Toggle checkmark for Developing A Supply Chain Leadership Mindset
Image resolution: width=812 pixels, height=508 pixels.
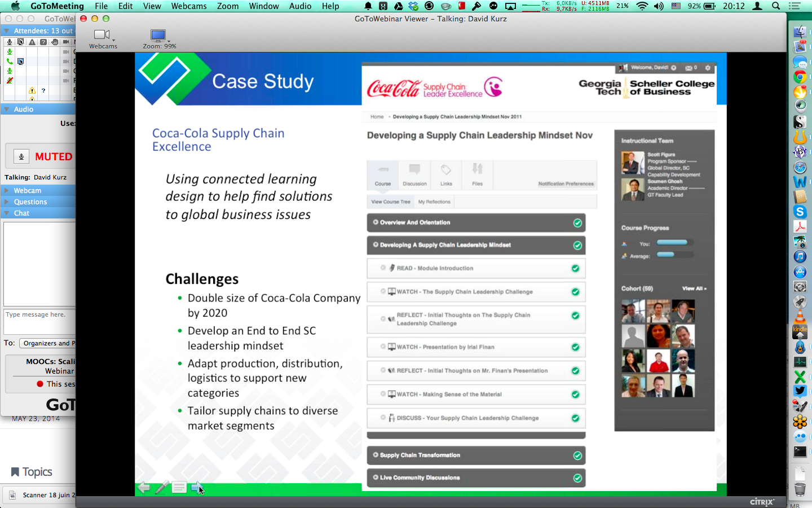click(x=577, y=246)
